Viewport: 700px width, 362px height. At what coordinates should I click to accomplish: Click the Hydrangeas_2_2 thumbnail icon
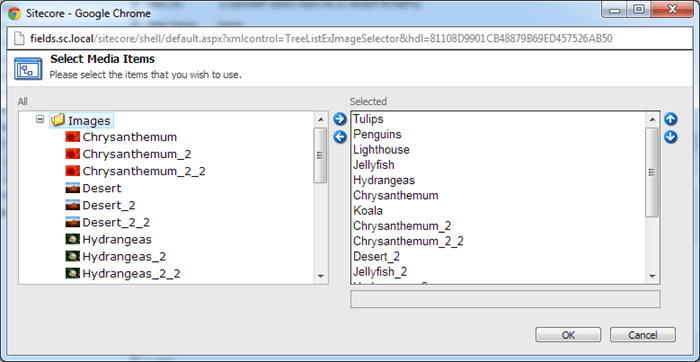pos(72,274)
